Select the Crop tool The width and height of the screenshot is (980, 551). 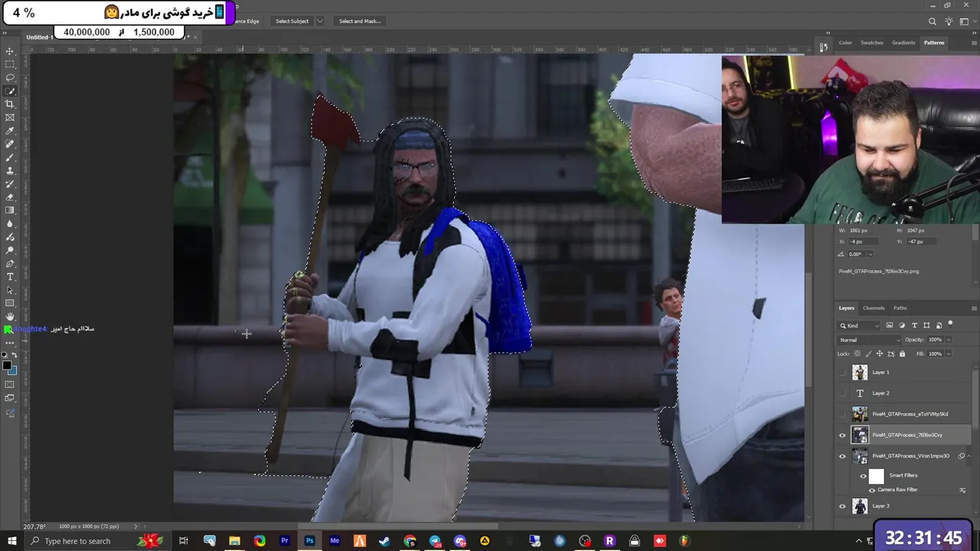[10, 104]
